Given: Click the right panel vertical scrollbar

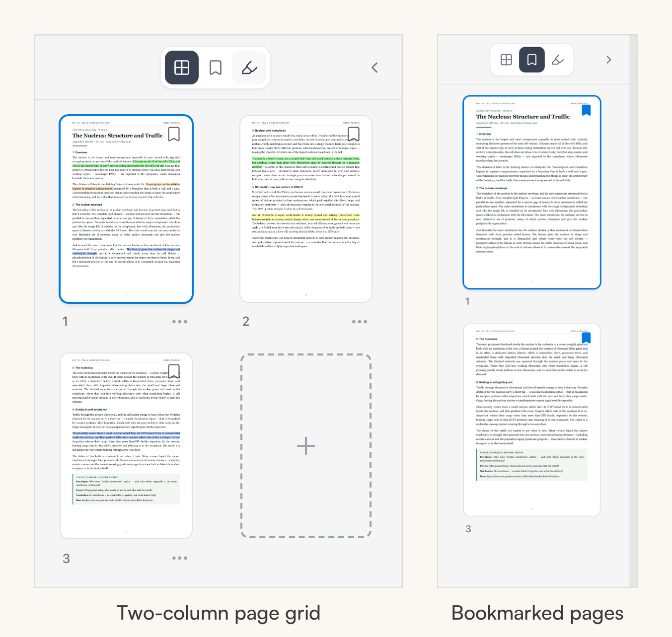Looking at the screenshot, I should pos(633,311).
